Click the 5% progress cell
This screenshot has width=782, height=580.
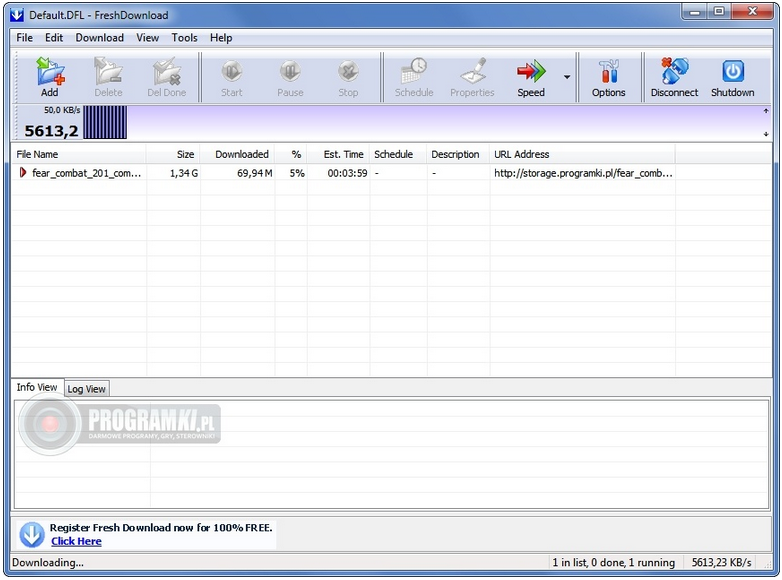pos(297,173)
